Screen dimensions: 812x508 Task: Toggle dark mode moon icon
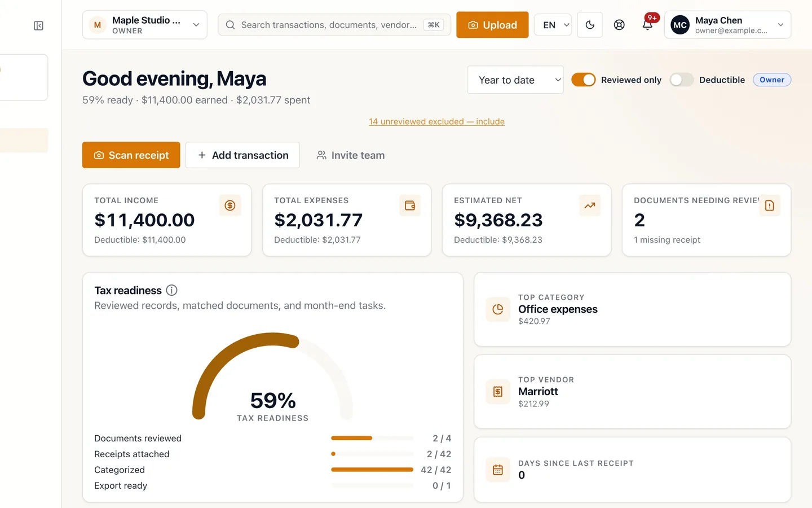pyautogui.click(x=590, y=25)
